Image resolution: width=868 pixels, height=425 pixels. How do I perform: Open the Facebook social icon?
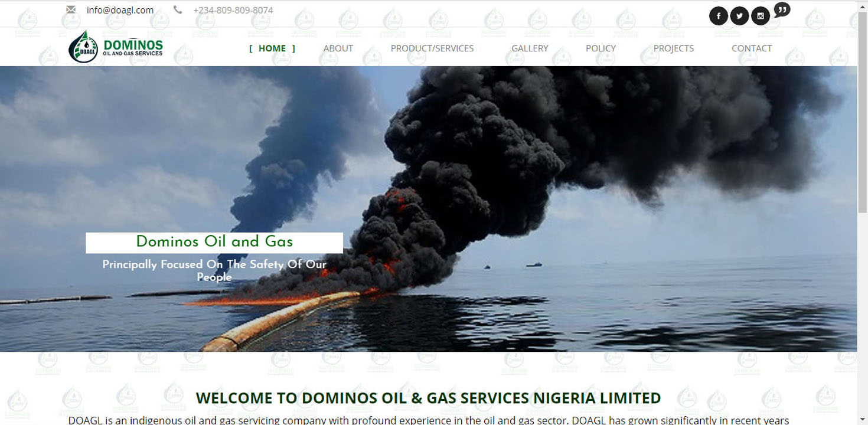pyautogui.click(x=718, y=16)
